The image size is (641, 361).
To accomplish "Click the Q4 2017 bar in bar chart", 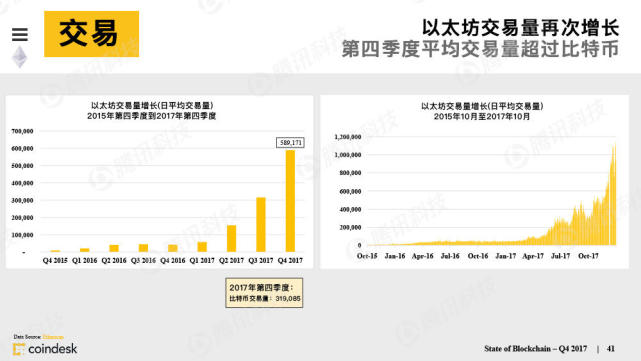I will tap(290, 201).
